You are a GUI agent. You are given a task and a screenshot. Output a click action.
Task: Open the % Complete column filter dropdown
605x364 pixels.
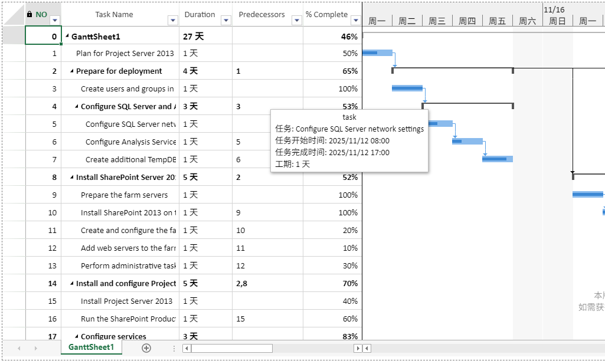click(x=355, y=21)
